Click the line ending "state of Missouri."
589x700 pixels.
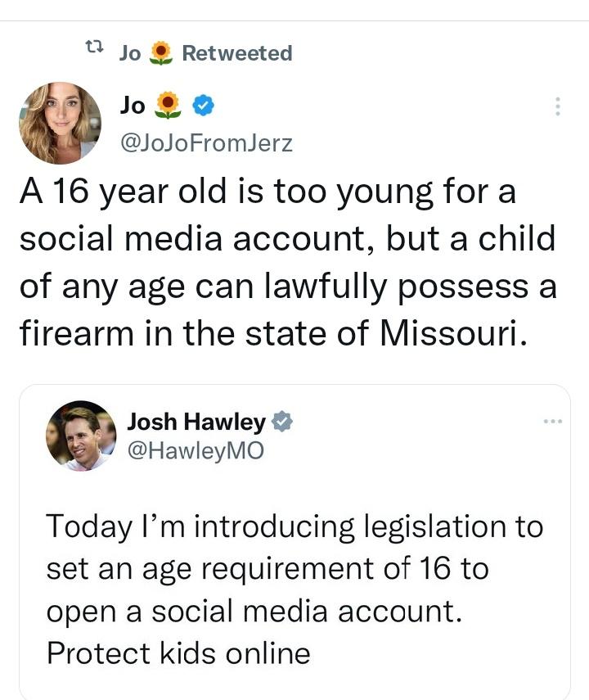pos(268,334)
